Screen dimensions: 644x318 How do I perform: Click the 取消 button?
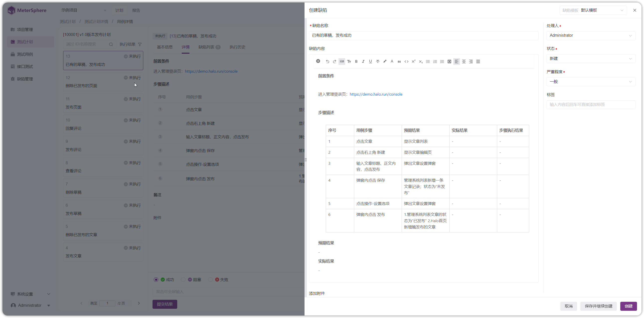(569, 306)
